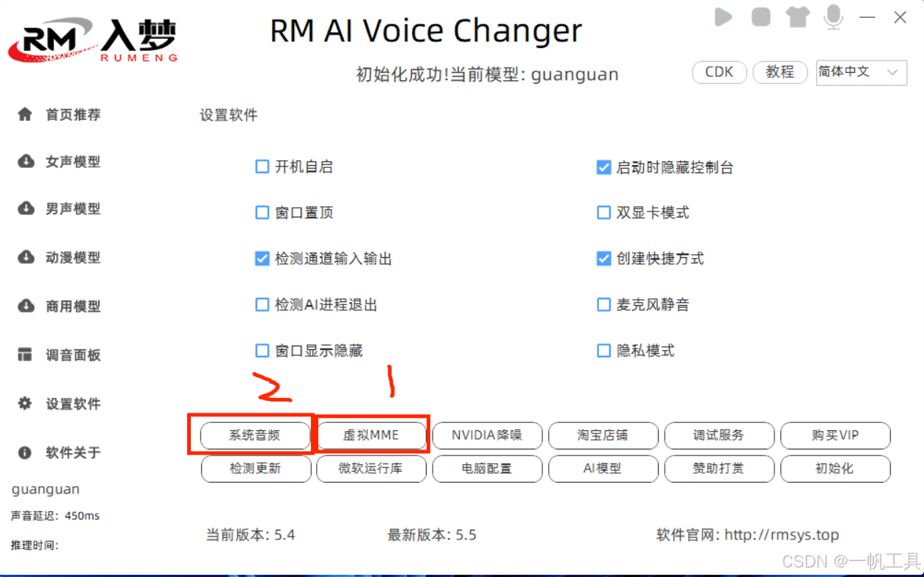This screenshot has height=577, width=924.
Task: Click the microphone icon in the title bar
Action: [x=833, y=16]
